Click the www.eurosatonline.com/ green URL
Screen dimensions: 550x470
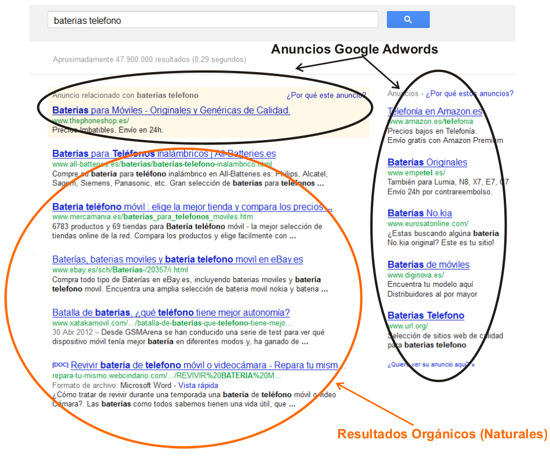tap(428, 223)
